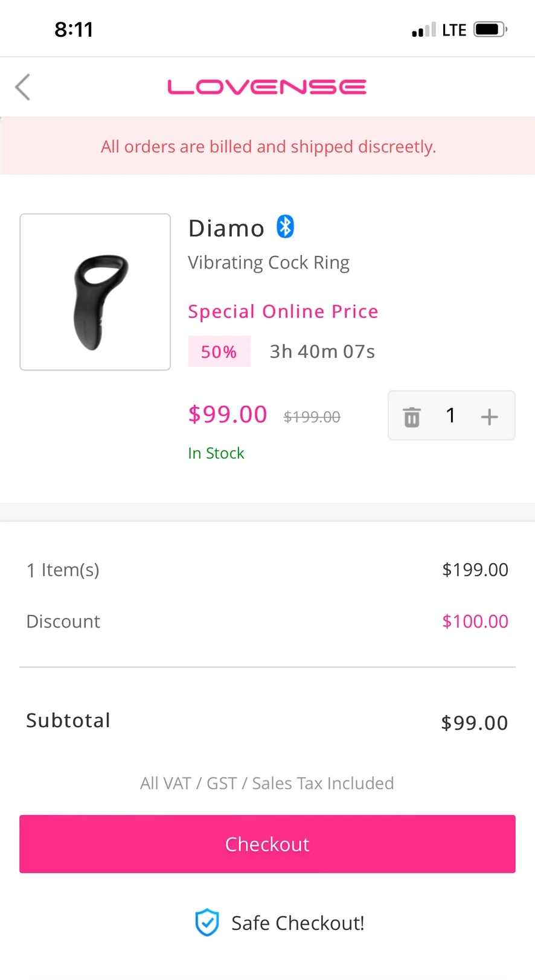Tap the Lovense logo

(x=267, y=87)
